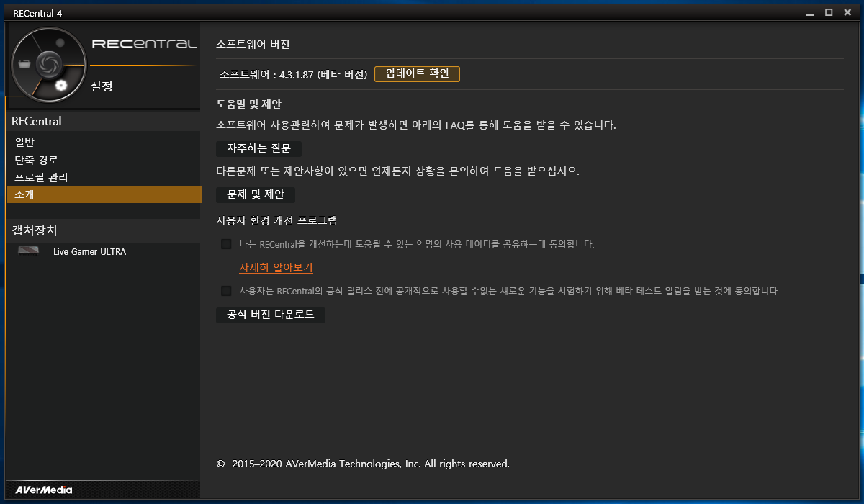This screenshot has width=864, height=504.
Task: Switch to the capture/record mode on the dial
Action: [60, 43]
